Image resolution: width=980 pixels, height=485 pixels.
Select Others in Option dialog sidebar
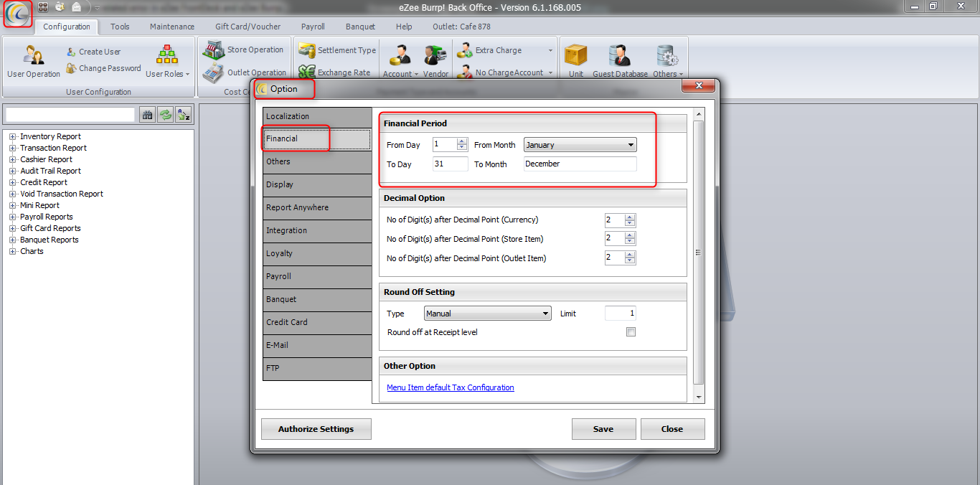point(317,162)
